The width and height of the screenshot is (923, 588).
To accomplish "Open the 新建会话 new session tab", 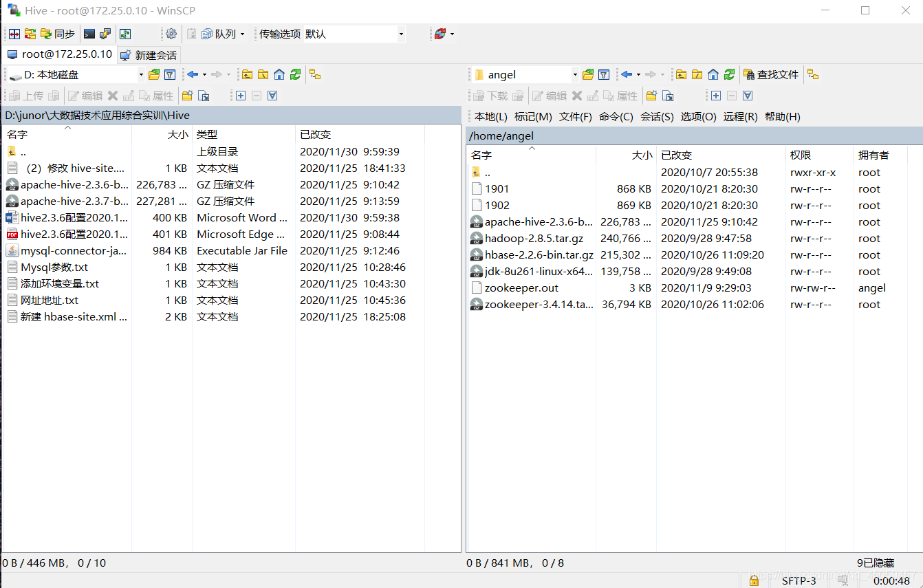I will click(149, 55).
